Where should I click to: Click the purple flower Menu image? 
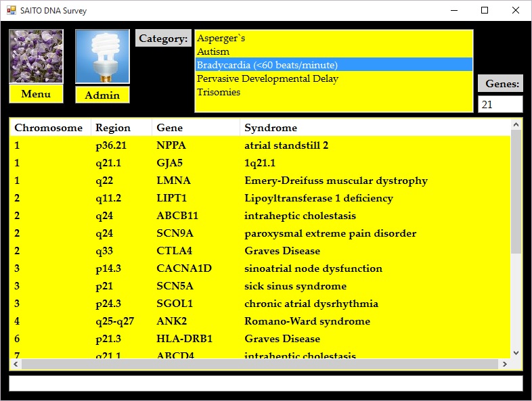pyautogui.click(x=36, y=56)
